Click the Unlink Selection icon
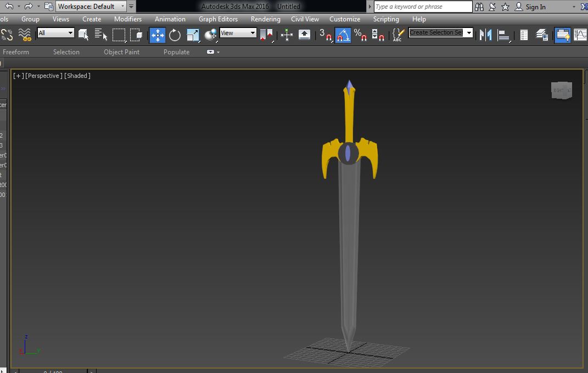Screen dimensions: 588x373 [7, 35]
